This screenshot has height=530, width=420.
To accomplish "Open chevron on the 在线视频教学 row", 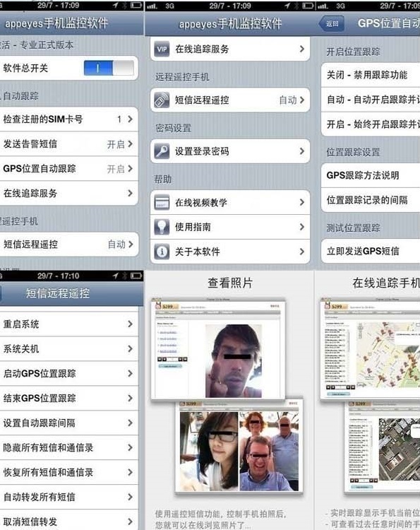I will coord(302,202).
